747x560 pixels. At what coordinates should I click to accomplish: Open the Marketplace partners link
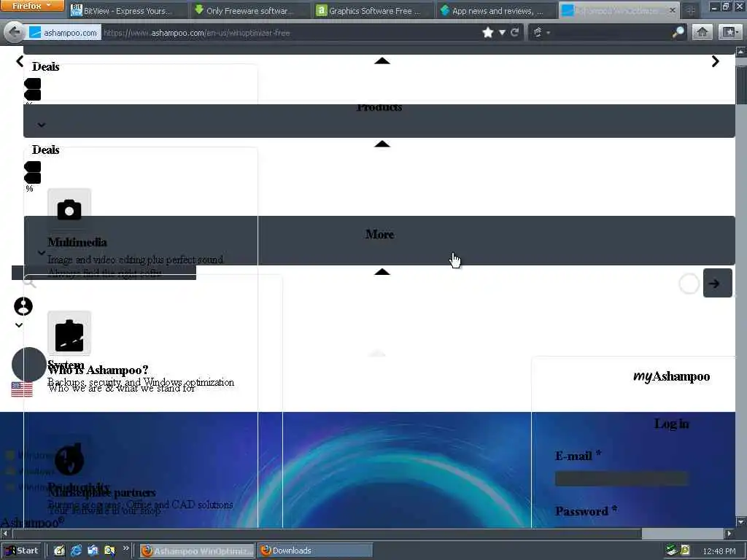coord(101,493)
